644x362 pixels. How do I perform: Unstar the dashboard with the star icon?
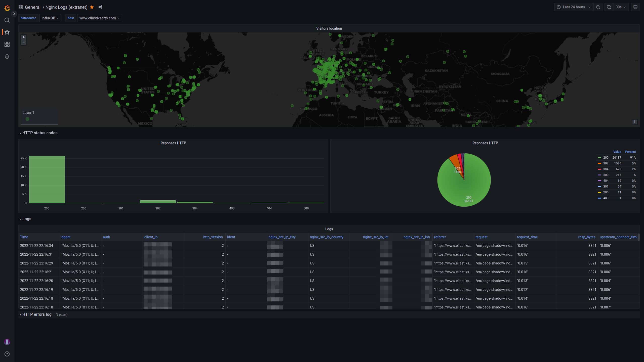click(x=92, y=7)
